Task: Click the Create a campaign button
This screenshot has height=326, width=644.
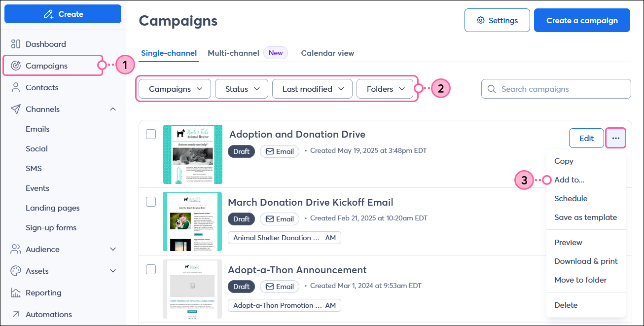Action: 582,20
